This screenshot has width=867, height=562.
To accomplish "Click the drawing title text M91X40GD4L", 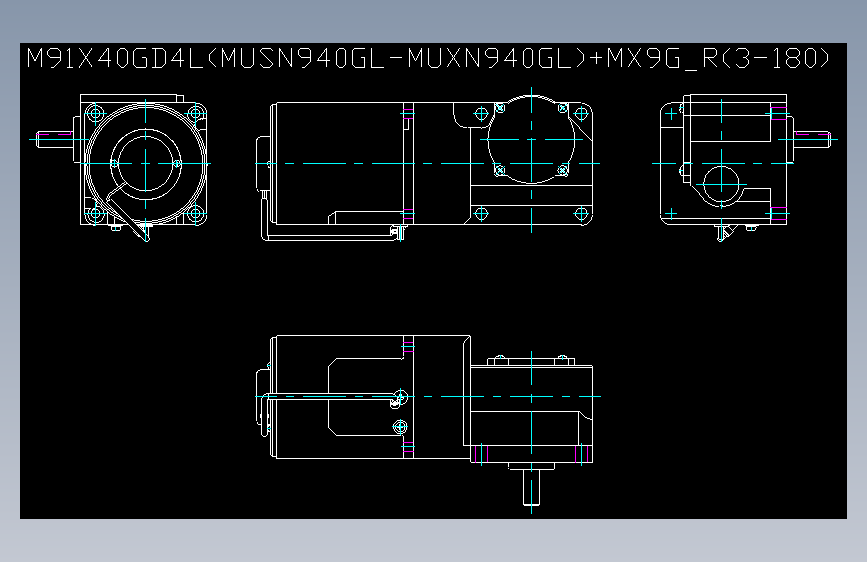I will pyautogui.click(x=115, y=59).
